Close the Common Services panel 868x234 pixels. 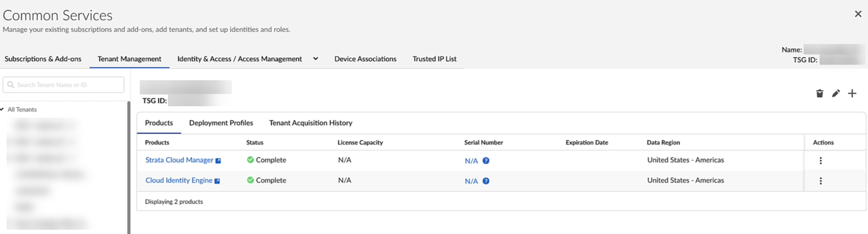click(858, 14)
